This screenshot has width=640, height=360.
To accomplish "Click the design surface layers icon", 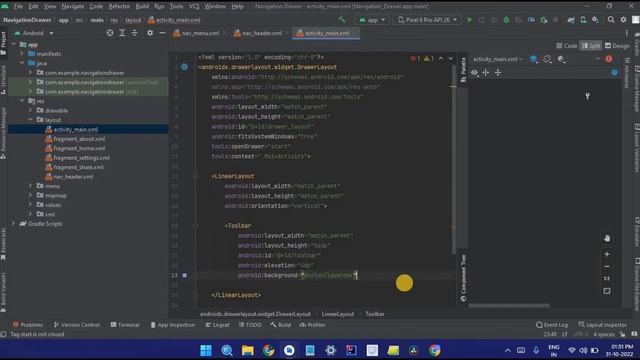I will tap(533, 59).
